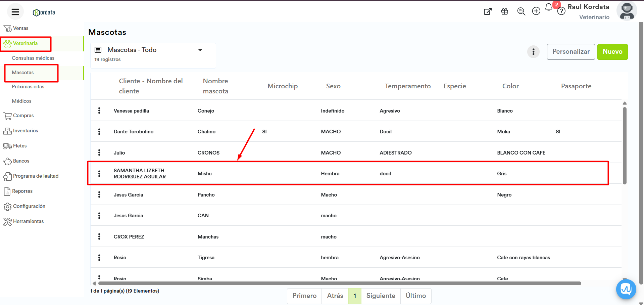Open the gift box icon
This screenshot has height=305, width=644.
point(504,12)
